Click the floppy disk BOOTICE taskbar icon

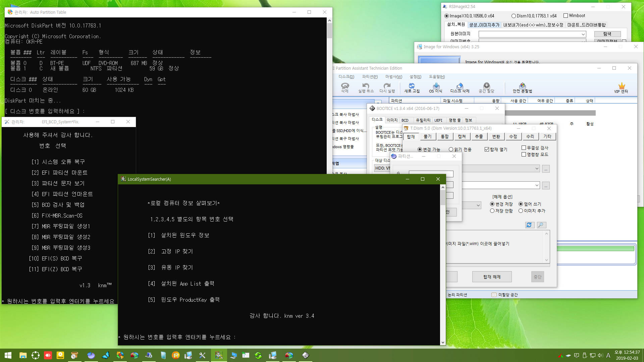pos(305,355)
